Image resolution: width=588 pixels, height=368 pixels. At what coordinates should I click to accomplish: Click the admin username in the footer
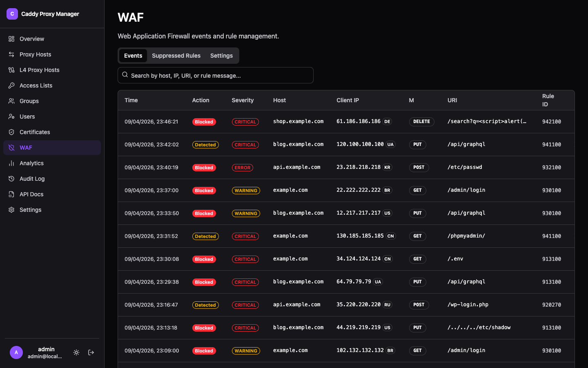pyautogui.click(x=46, y=349)
